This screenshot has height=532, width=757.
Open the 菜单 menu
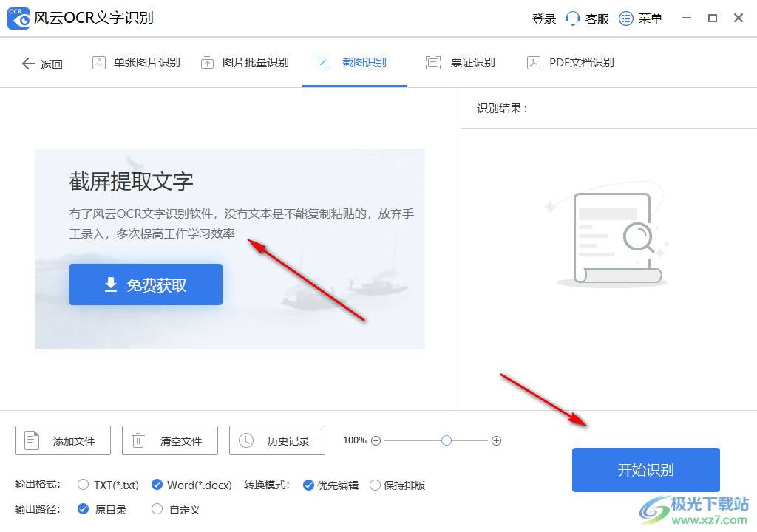[641, 18]
